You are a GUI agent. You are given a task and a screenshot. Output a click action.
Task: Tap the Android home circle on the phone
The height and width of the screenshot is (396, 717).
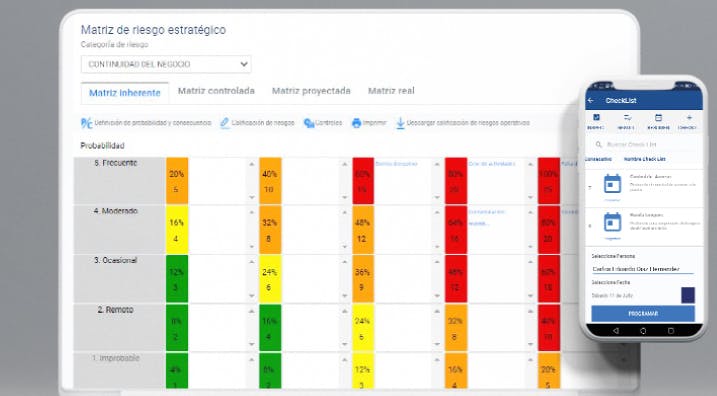point(643,331)
